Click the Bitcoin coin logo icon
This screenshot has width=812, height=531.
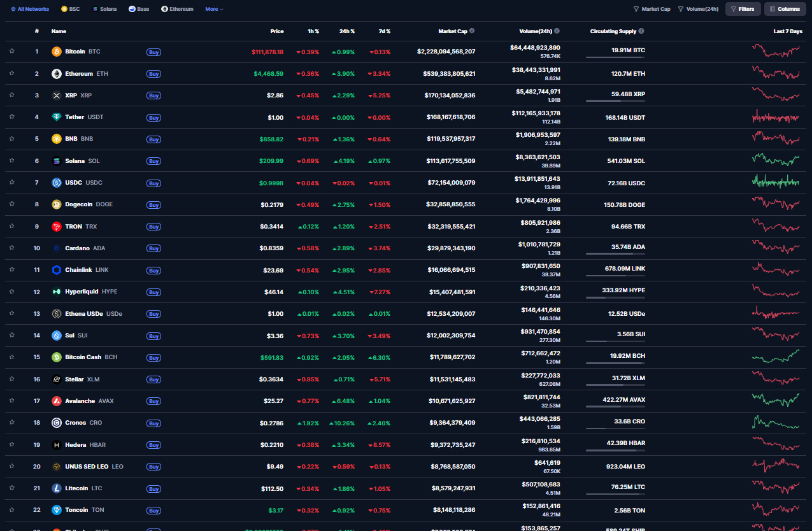56,52
